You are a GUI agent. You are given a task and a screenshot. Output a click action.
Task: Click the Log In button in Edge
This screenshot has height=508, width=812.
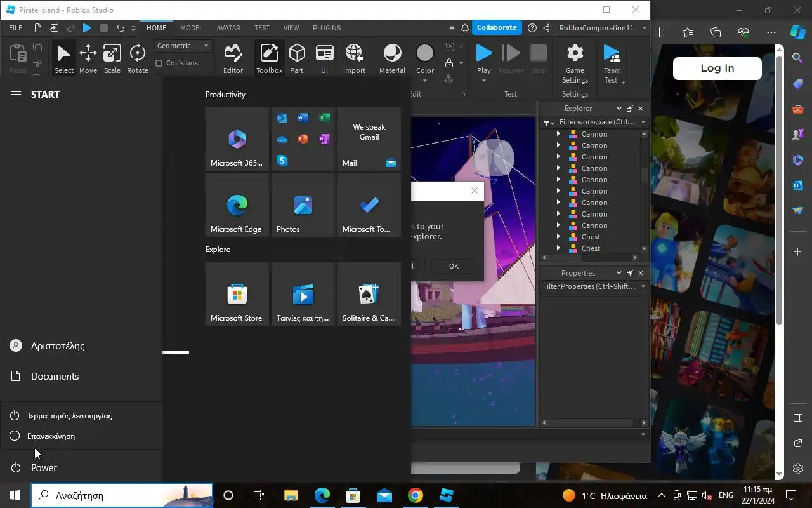[x=717, y=68]
